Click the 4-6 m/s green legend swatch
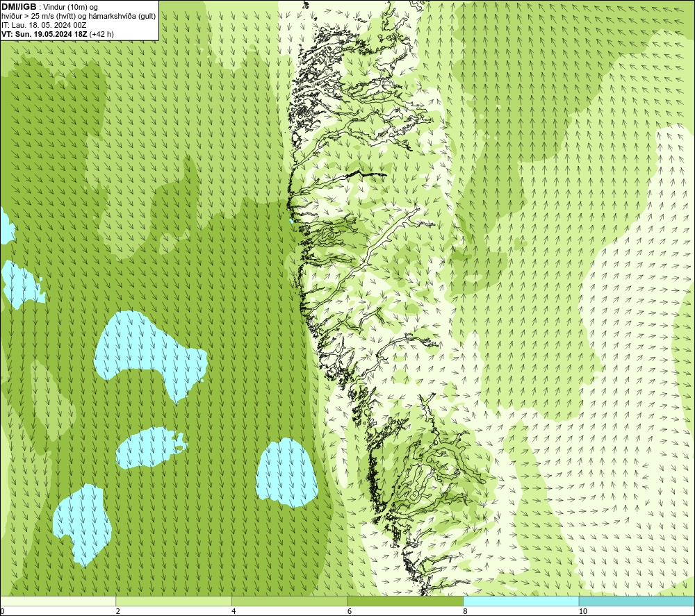 [289, 601]
